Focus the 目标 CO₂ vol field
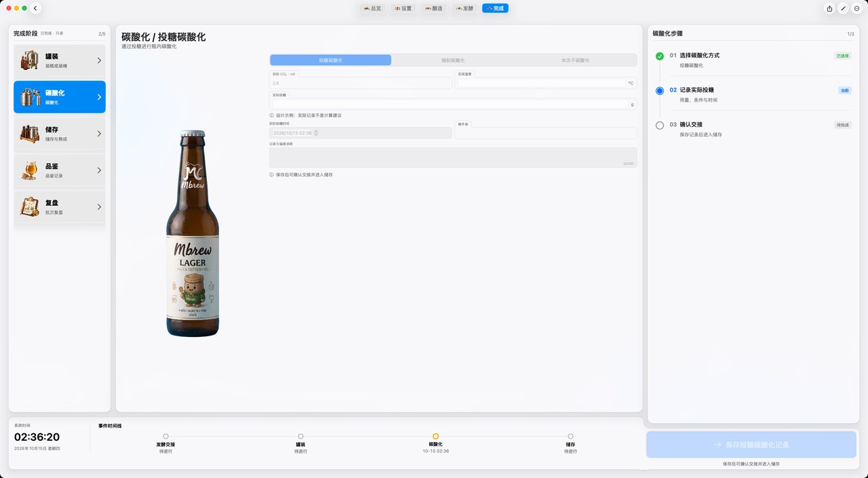Viewport: 868px width, 478px height. (x=361, y=83)
